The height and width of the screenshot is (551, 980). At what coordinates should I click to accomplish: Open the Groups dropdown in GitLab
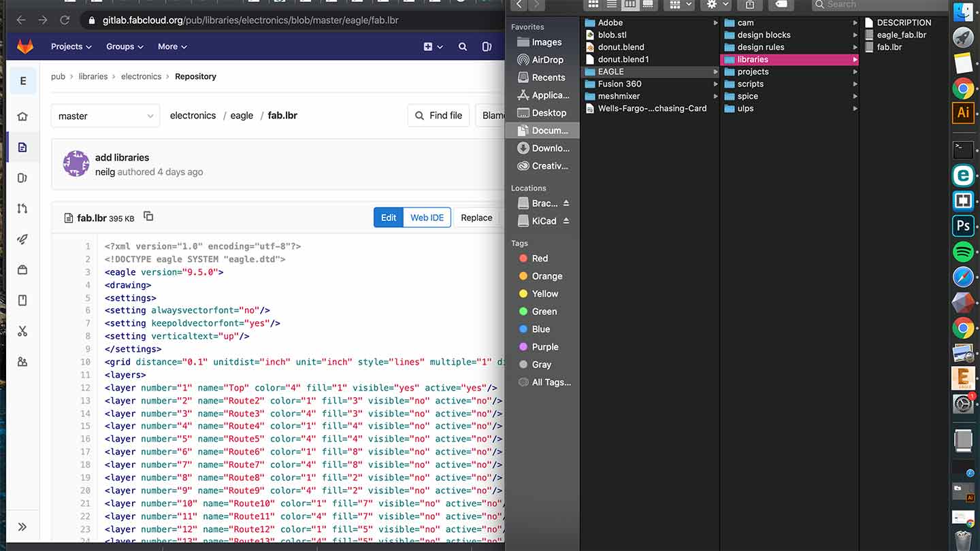pos(125,46)
